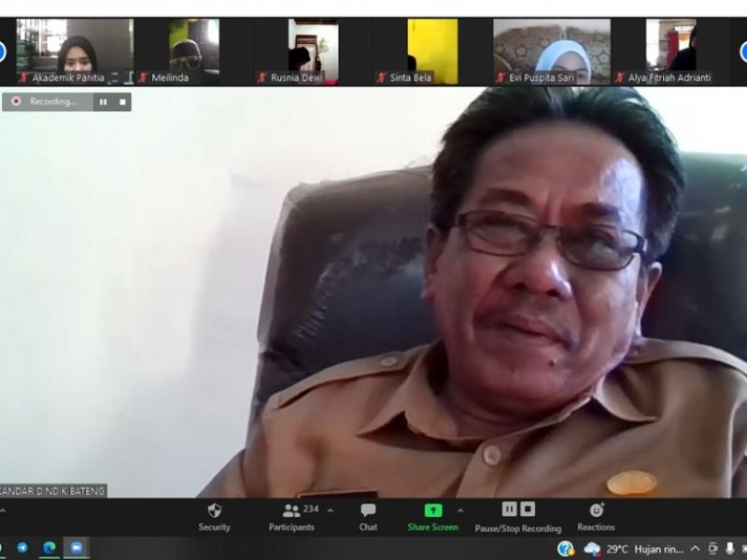Image resolution: width=747 pixels, height=560 pixels.
Task: Expand the Participants options caret
Action: click(331, 511)
